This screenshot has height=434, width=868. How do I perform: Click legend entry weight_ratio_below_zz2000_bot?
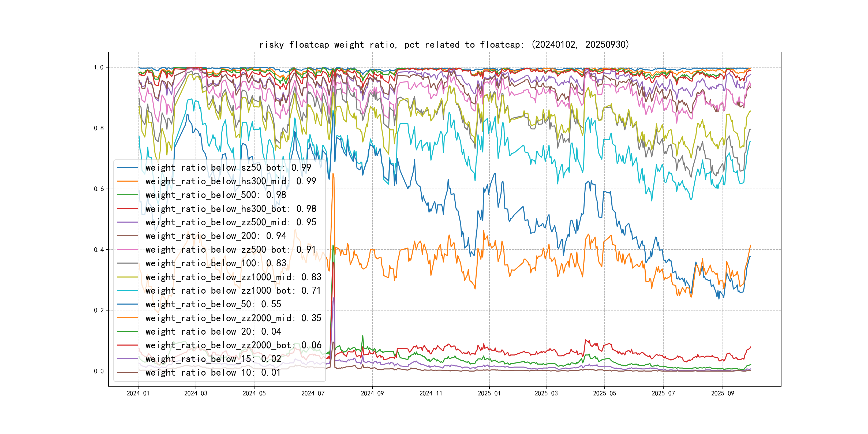pos(233,345)
